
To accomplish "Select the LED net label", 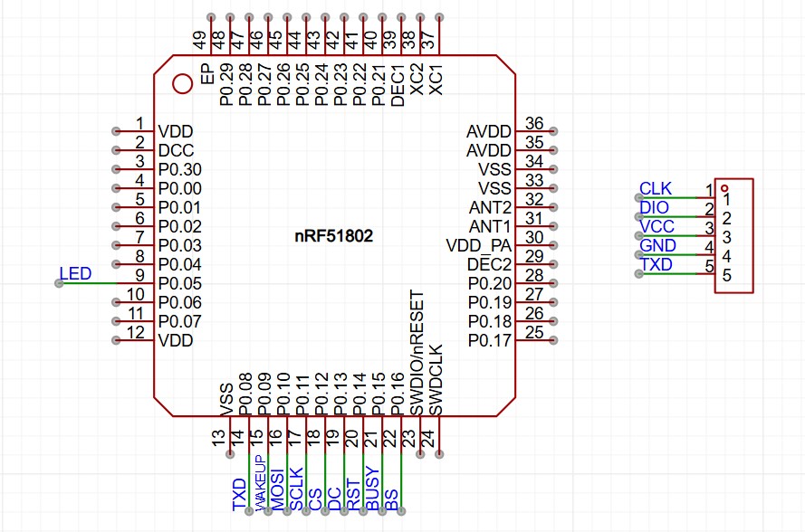I will [75, 273].
